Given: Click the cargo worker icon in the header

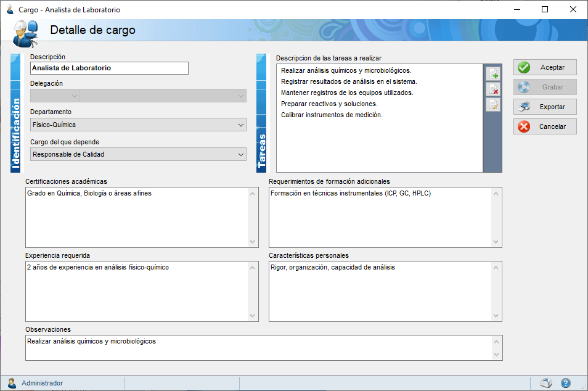Looking at the screenshot, I should (x=25, y=34).
